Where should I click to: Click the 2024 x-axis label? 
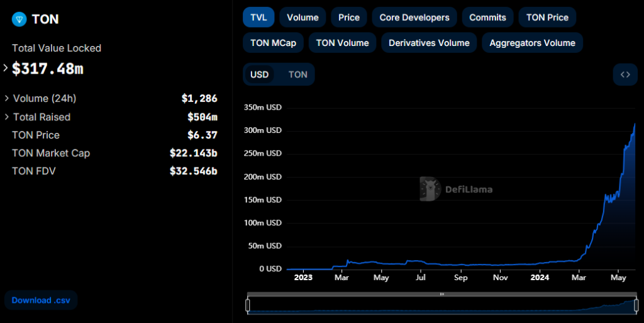(540, 278)
